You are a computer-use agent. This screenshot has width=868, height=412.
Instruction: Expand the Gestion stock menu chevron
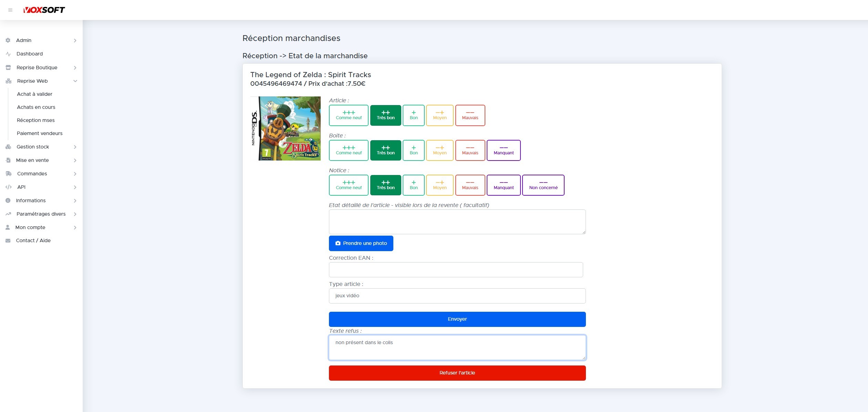tap(75, 147)
